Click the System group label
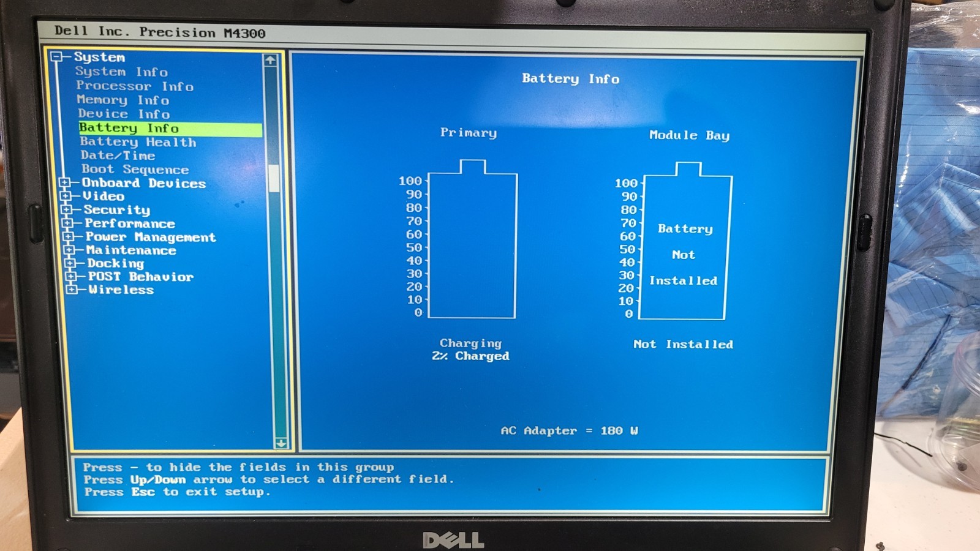 pos(99,57)
